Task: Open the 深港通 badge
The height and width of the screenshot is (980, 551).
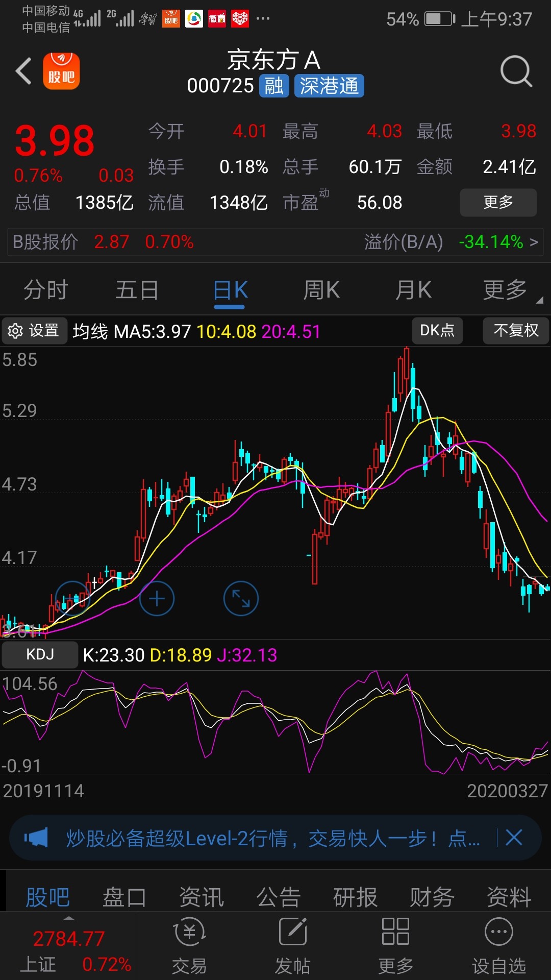Action: tap(329, 86)
